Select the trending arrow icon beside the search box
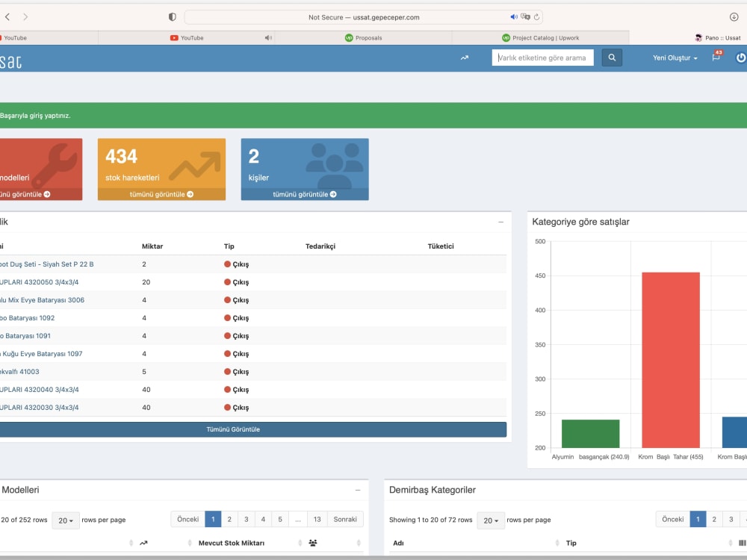747x560 pixels. tap(464, 57)
